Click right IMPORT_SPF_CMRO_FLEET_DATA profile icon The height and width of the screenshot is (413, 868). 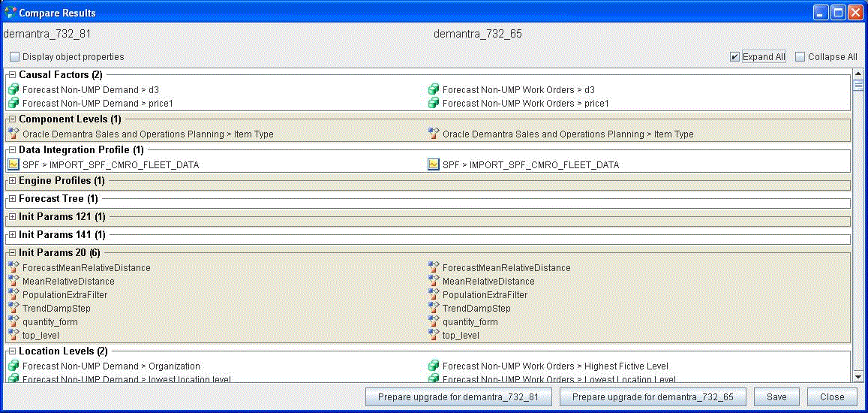point(434,164)
